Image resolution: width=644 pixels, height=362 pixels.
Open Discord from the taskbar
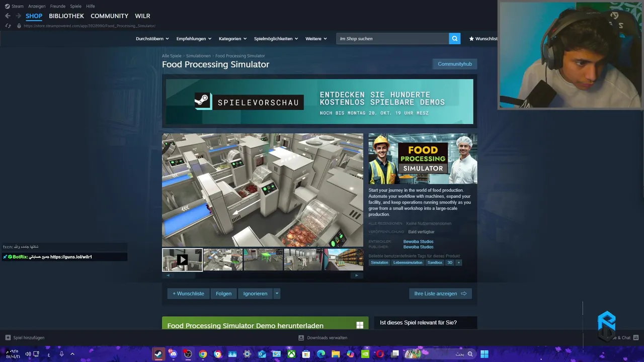point(173,354)
